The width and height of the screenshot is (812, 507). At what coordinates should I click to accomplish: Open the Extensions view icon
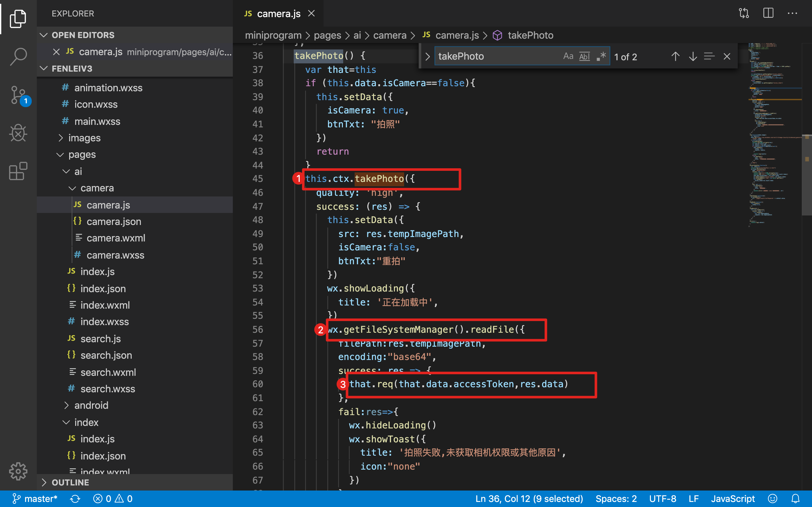[18, 171]
